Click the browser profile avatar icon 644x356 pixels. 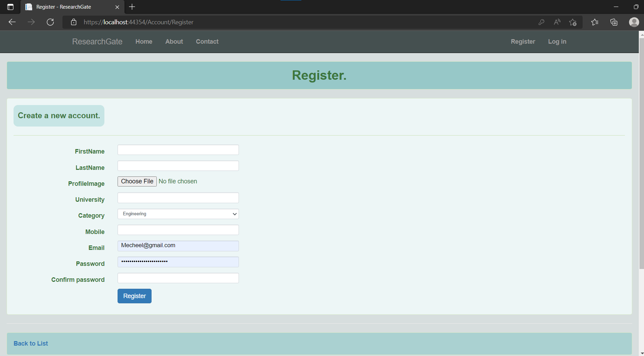pyautogui.click(x=634, y=22)
